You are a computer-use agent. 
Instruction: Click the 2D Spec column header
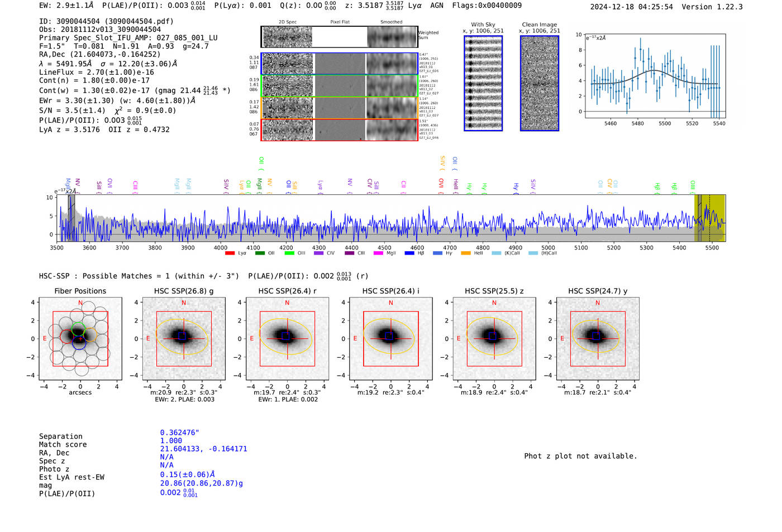coord(288,22)
